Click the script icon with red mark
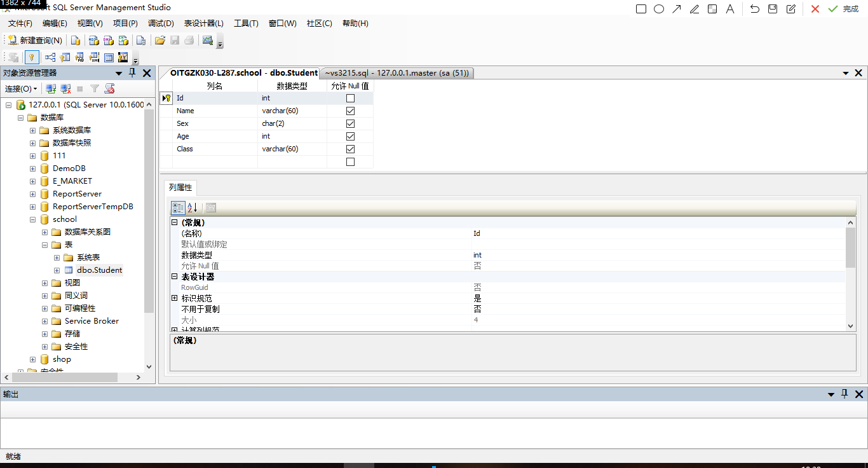Screen dimensions: 868x468 click(x=109, y=89)
